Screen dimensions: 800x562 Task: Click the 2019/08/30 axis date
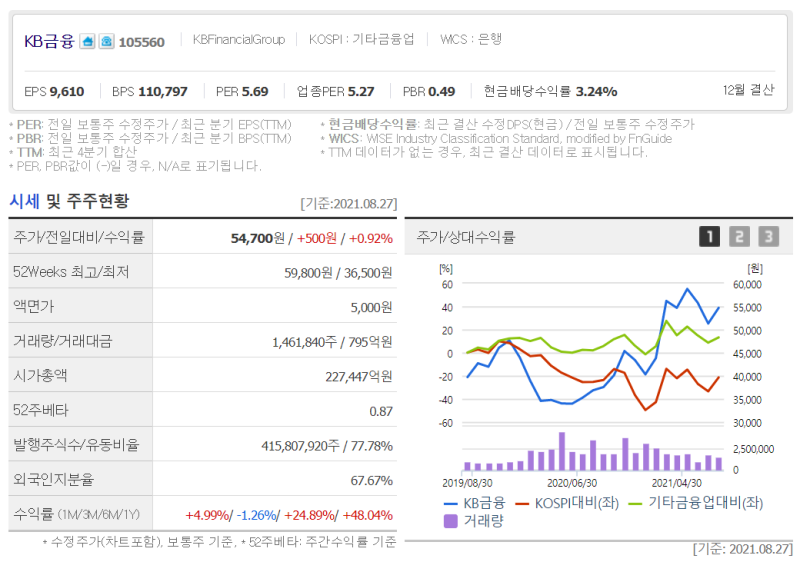coord(467,482)
